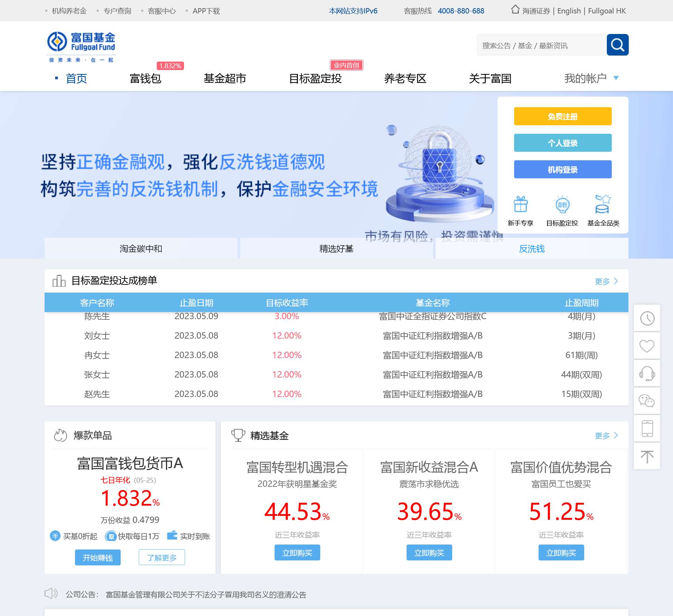Buy 富国转型机遇混合 via 立即购买
The height and width of the screenshot is (616, 673).
[x=297, y=553]
